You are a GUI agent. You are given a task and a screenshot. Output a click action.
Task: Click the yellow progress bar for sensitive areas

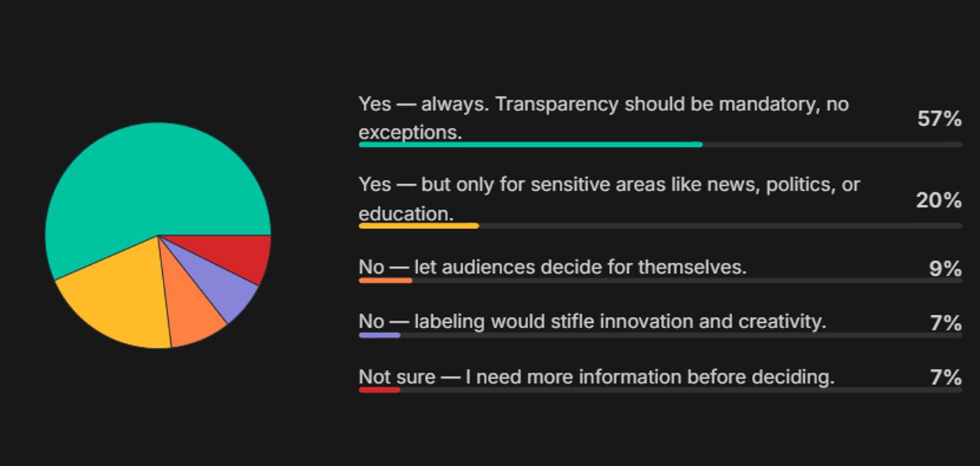pyautogui.click(x=418, y=226)
